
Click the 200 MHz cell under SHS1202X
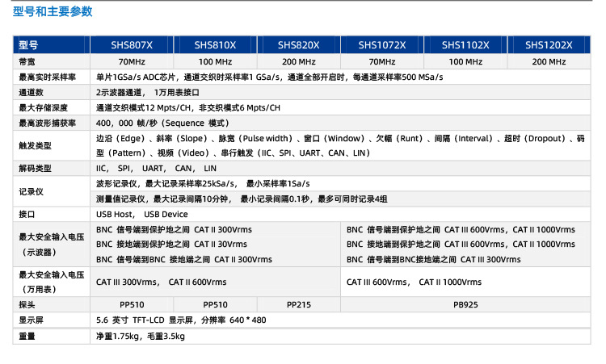tap(549, 62)
